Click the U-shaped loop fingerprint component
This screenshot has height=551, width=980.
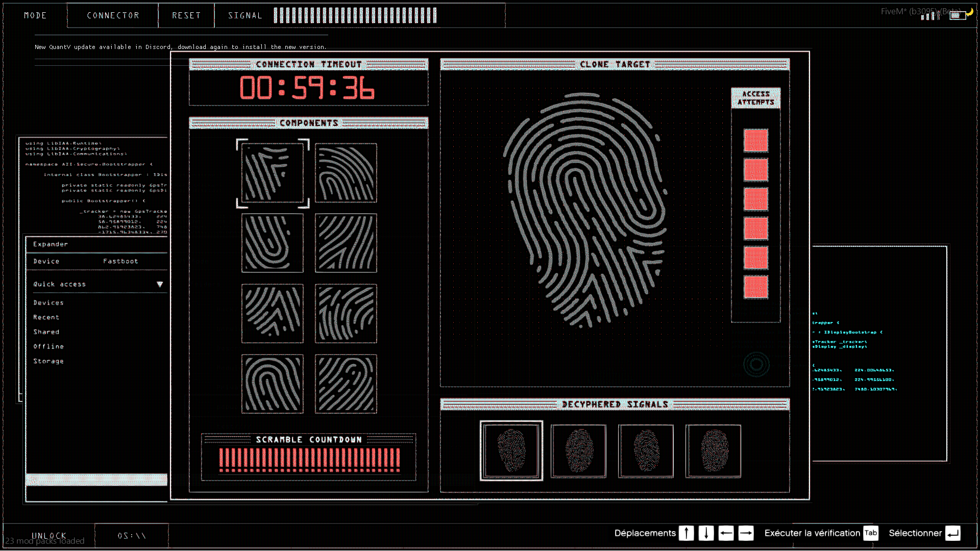(272, 243)
